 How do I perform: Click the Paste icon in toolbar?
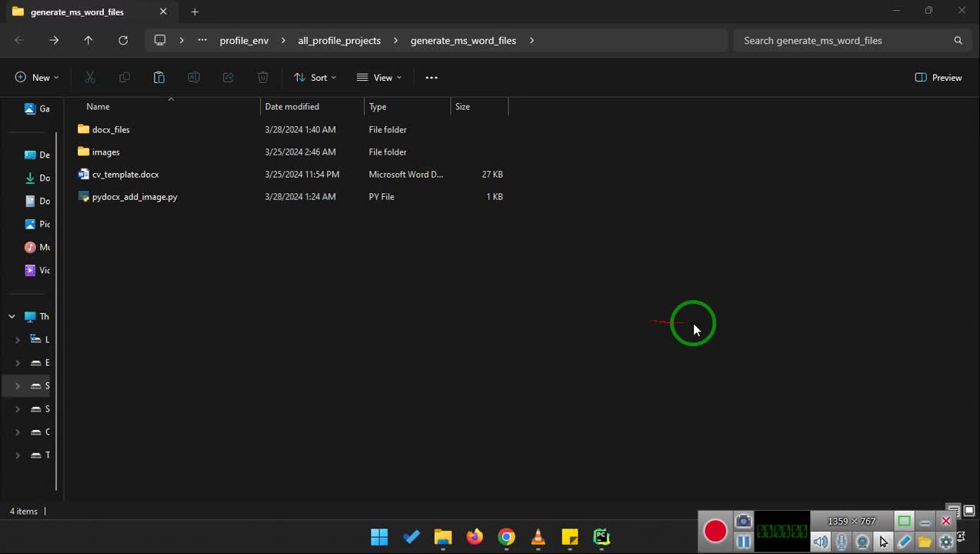(159, 78)
